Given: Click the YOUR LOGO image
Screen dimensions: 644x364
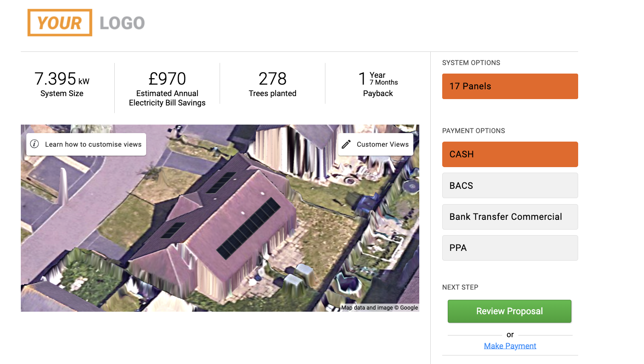Looking at the screenshot, I should coord(86,23).
